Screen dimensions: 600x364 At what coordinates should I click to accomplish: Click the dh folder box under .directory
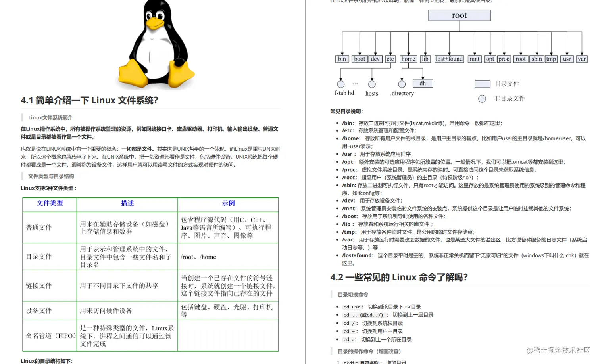pyautogui.click(x=422, y=83)
